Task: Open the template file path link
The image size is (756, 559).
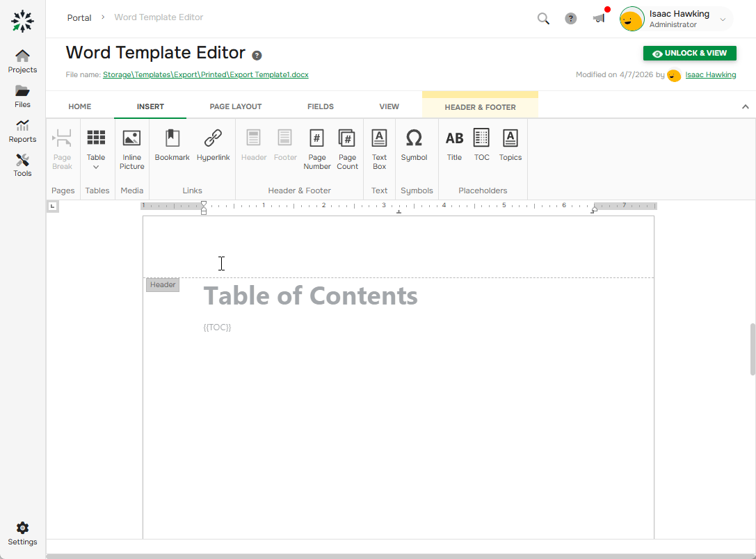Action: pyautogui.click(x=205, y=74)
